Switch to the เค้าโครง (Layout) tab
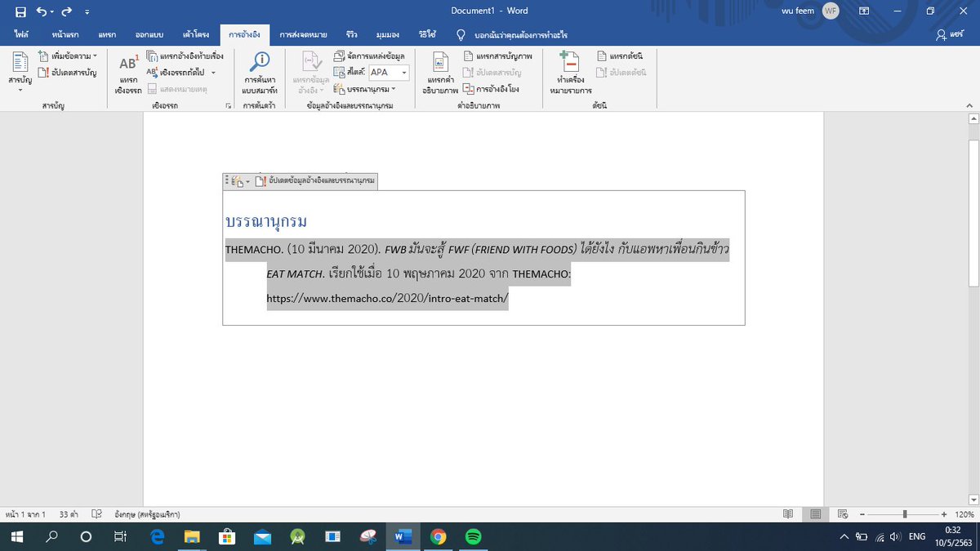Screen dimensions: 980x551 click(195, 35)
